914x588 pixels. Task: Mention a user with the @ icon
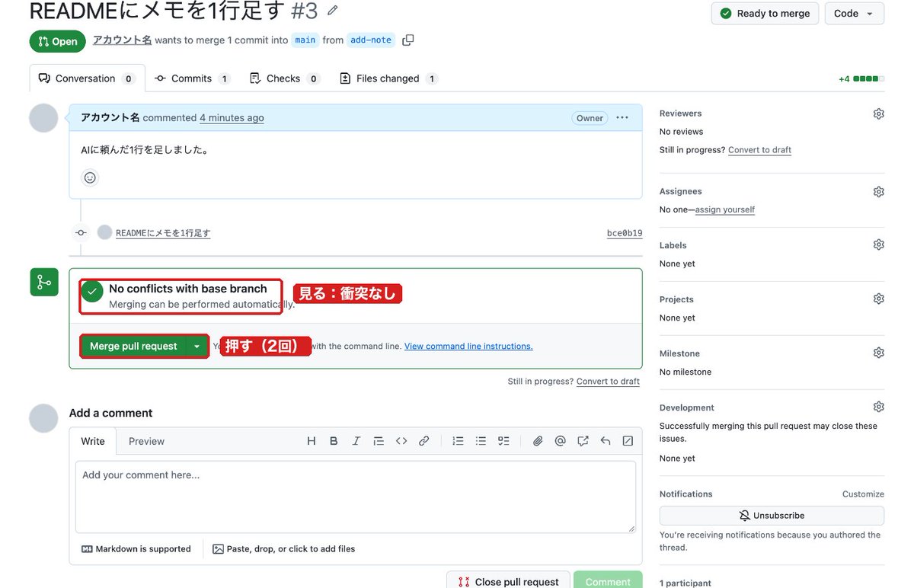(x=561, y=441)
